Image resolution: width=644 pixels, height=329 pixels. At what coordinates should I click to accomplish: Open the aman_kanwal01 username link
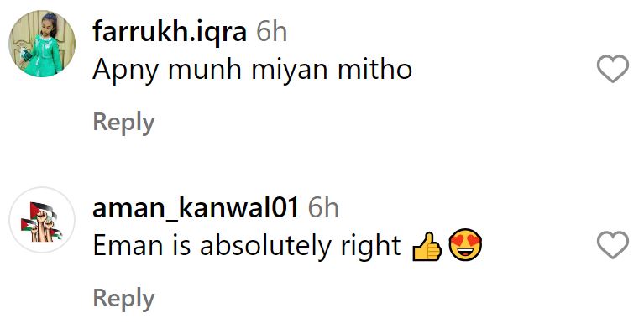[196, 208]
